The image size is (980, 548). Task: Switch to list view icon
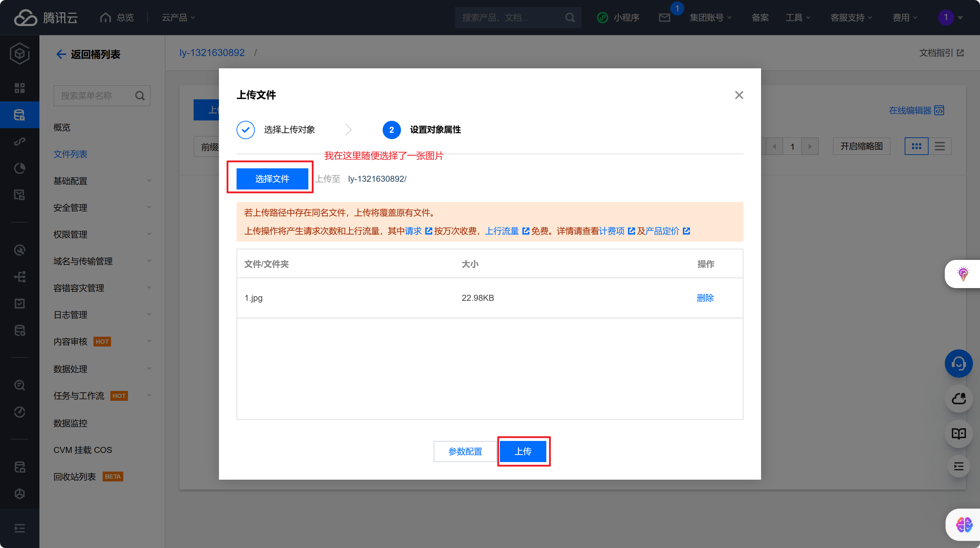point(940,146)
